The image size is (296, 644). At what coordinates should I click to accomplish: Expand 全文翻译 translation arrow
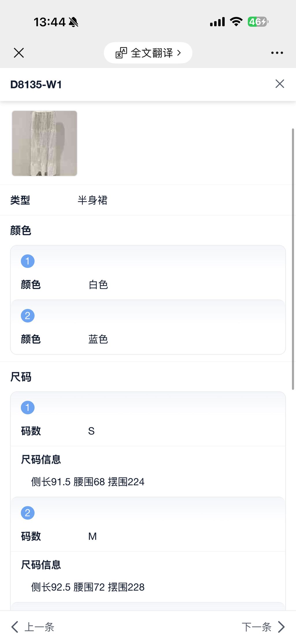pyautogui.click(x=179, y=53)
